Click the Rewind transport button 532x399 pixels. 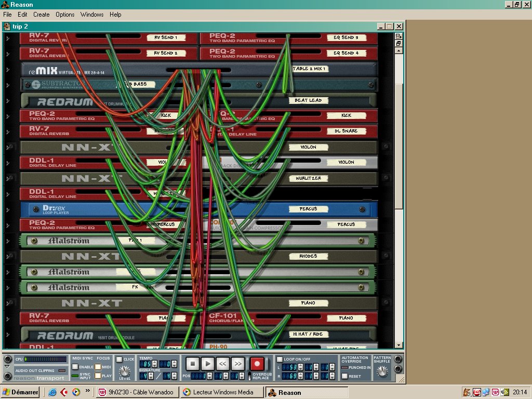pyautogui.click(x=222, y=364)
